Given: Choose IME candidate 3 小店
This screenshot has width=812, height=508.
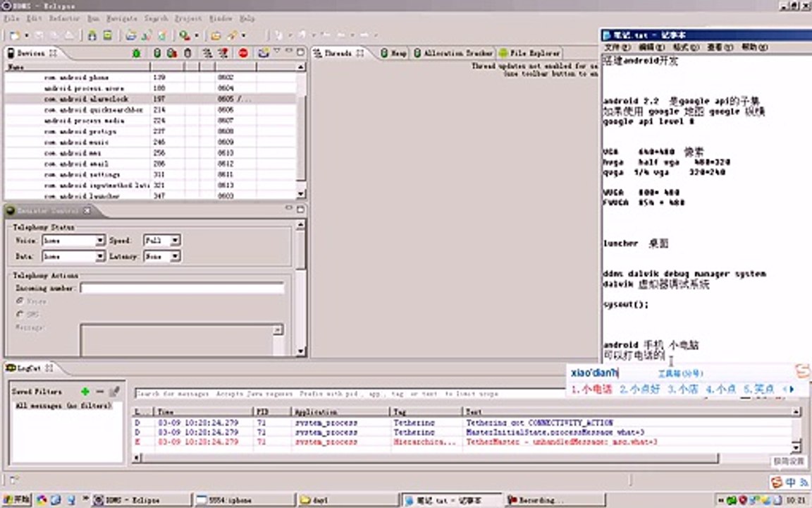Looking at the screenshot, I should [683, 389].
